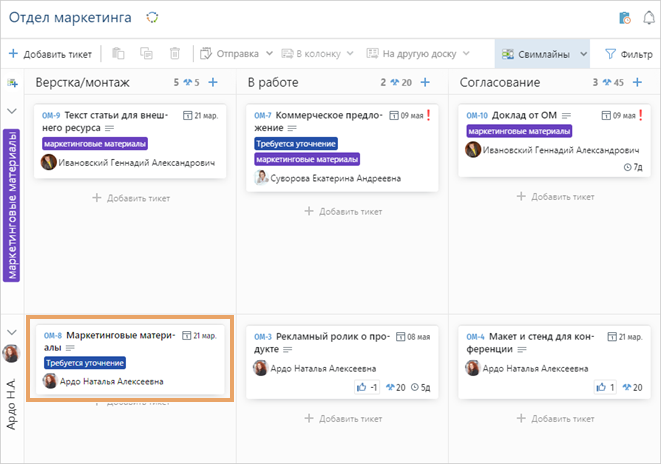The width and height of the screenshot is (661, 464).
Task: Collapse the маркетинговые материалы swimlane
Action: coord(12,111)
